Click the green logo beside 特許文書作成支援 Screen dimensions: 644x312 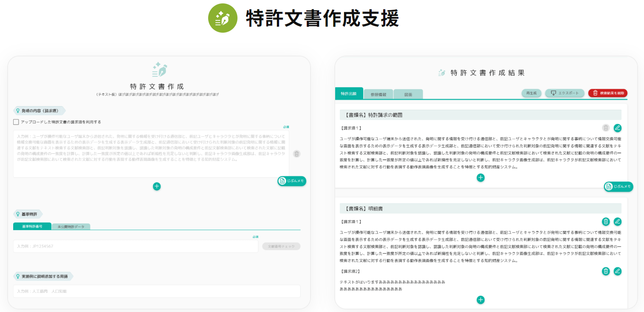coord(222,18)
